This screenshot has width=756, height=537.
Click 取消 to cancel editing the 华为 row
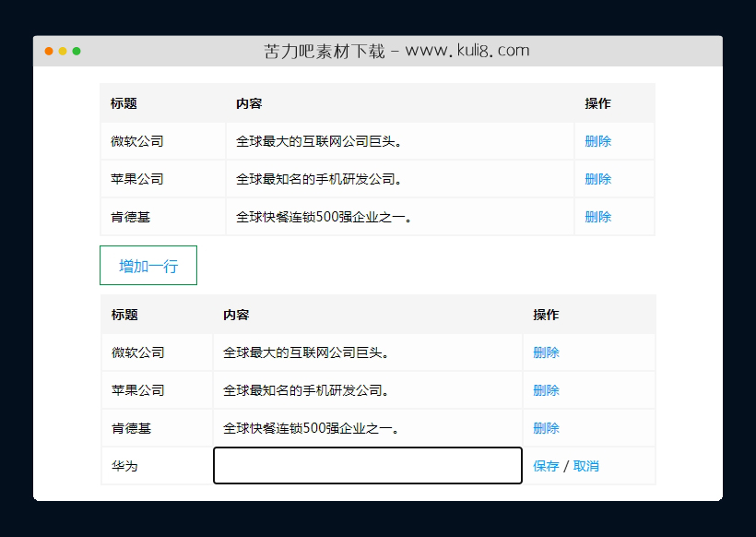(584, 466)
